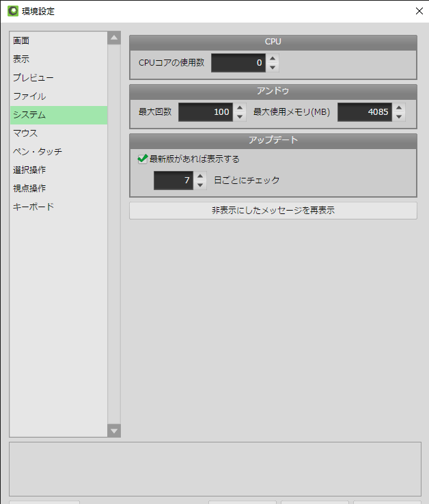Viewport: 429px width, 504px height.
Task: Click the days field showing 7
Action: [174, 181]
